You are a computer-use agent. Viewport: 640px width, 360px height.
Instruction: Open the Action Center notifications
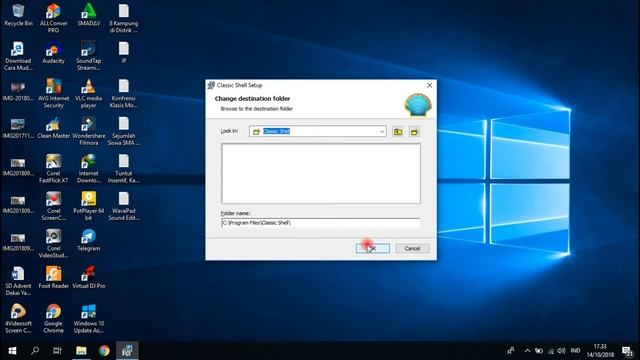point(627,351)
